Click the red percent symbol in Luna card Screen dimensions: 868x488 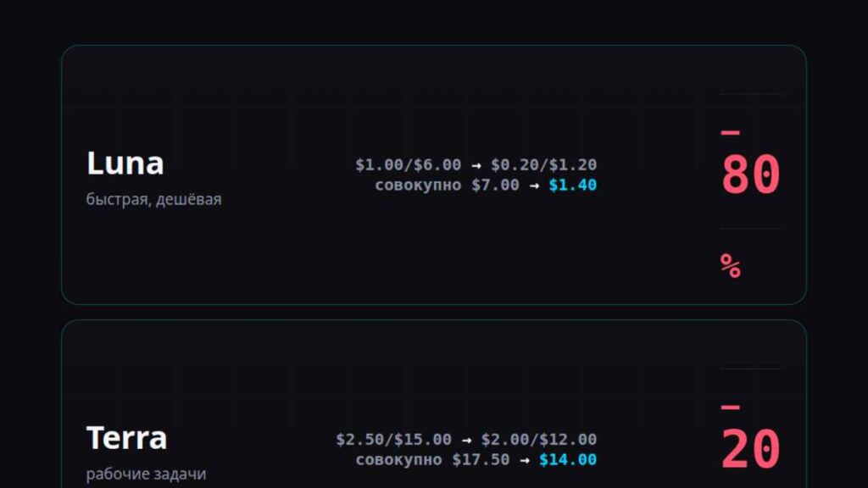[x=731, y=266]
